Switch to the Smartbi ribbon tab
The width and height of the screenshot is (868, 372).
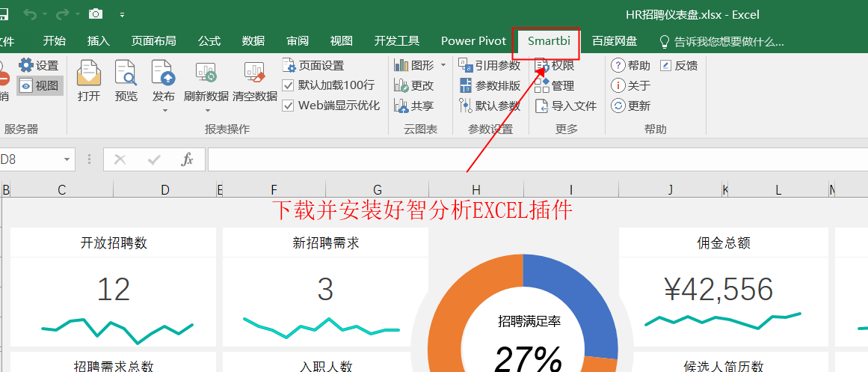pos(545,41)
